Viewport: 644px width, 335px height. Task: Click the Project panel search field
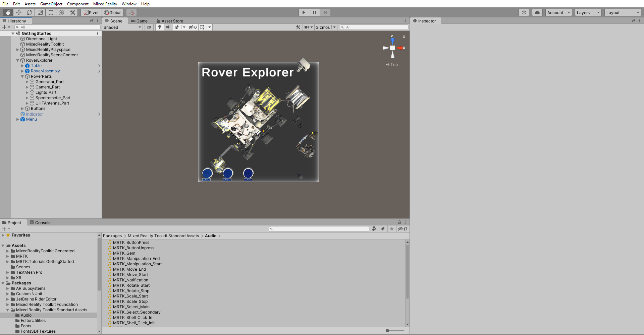[x=319, y=229]
